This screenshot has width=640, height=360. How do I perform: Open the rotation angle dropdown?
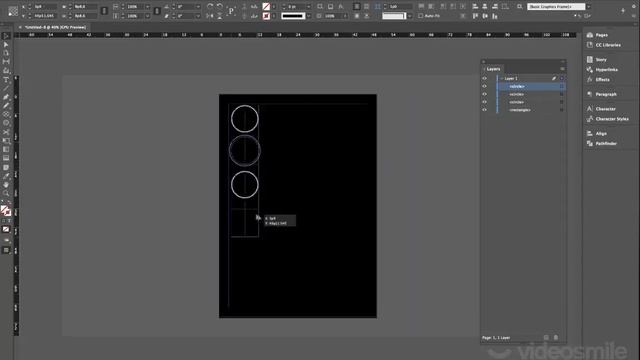point(198,7)
